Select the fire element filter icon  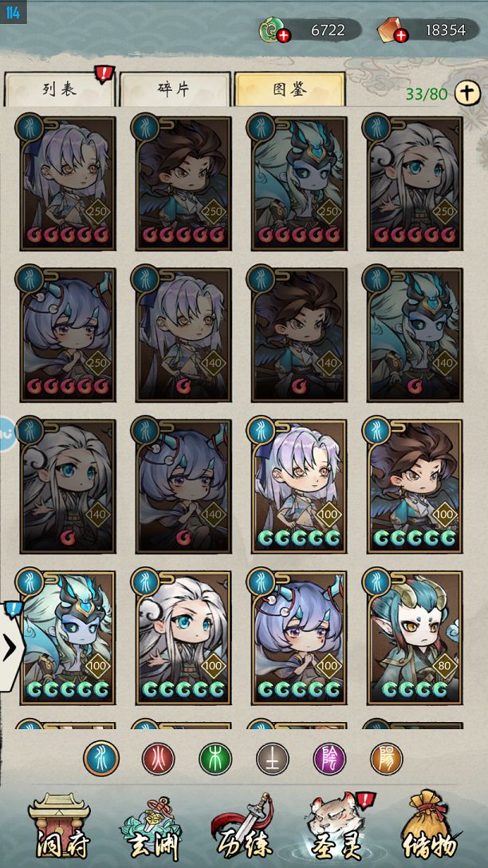(158, 759)
